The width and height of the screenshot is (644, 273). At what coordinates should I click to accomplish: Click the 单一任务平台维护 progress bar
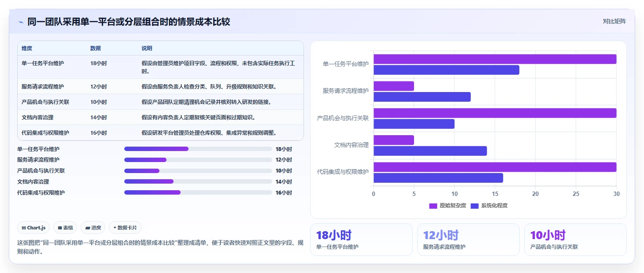[x=198, y=149]
